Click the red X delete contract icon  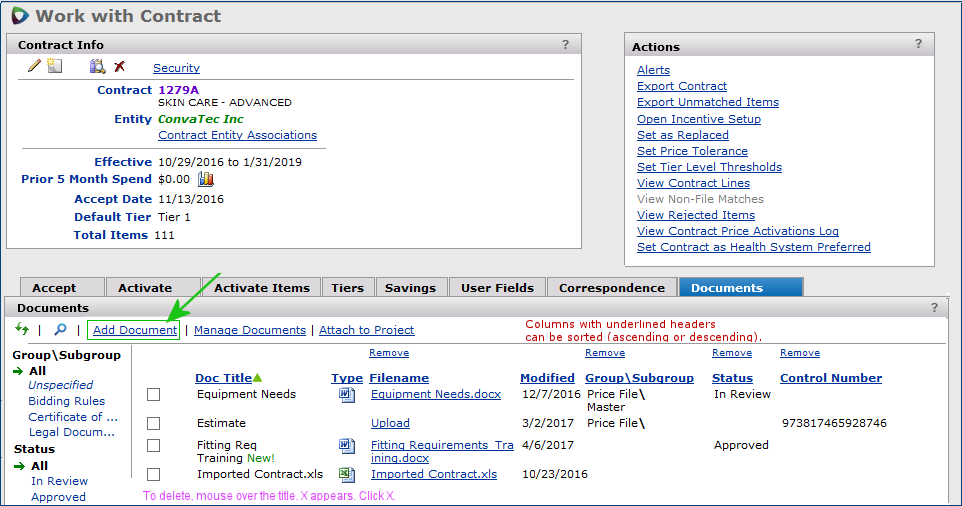[119, 67]
